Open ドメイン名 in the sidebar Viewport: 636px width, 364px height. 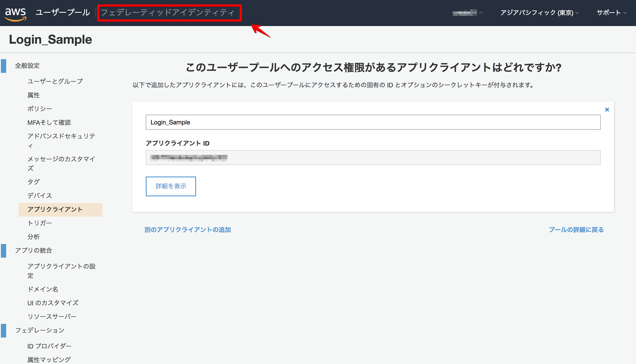pyautogui.click(x=43, y=289)
